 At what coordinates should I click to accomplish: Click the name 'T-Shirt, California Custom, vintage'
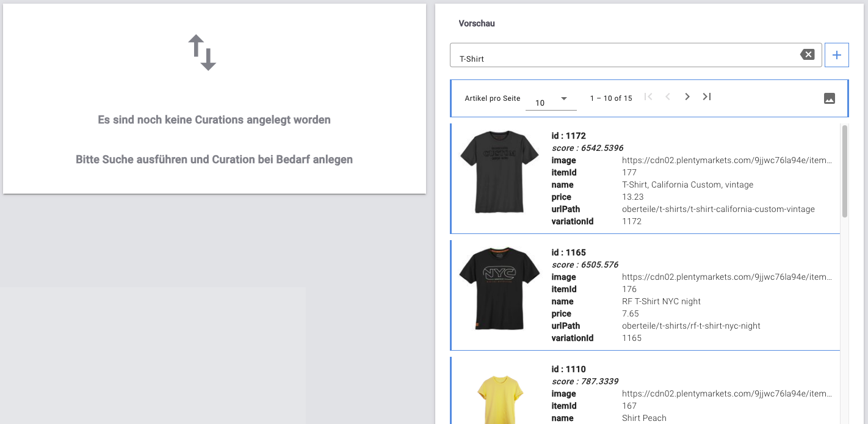[x=687, y=185]
